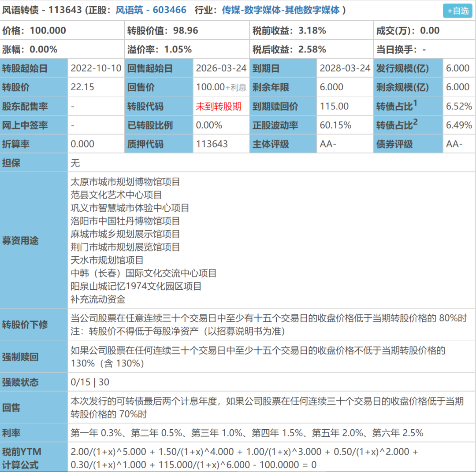Select the 价格: 100.000 text
The width and height of the screenshot is (476, 472).
click(34, 30)
